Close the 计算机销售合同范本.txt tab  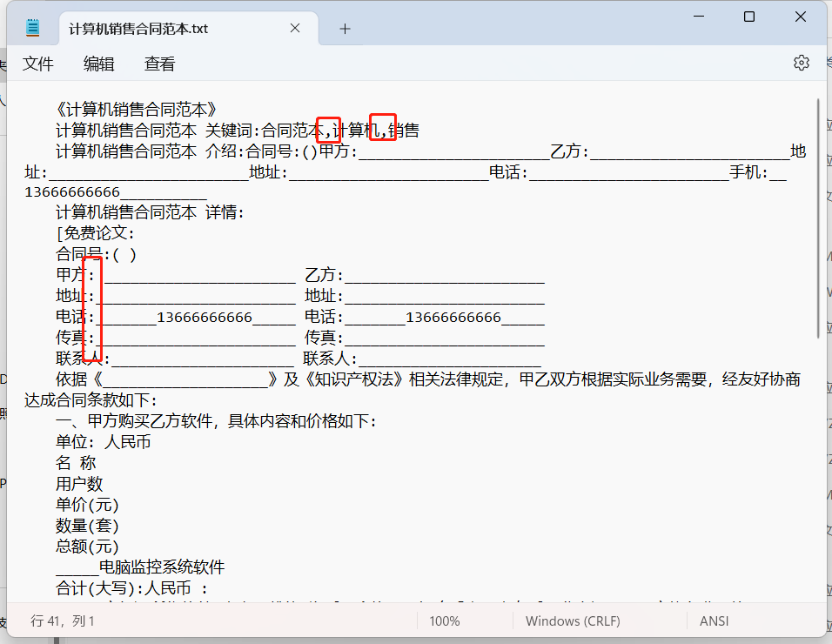tap(295, 28)
